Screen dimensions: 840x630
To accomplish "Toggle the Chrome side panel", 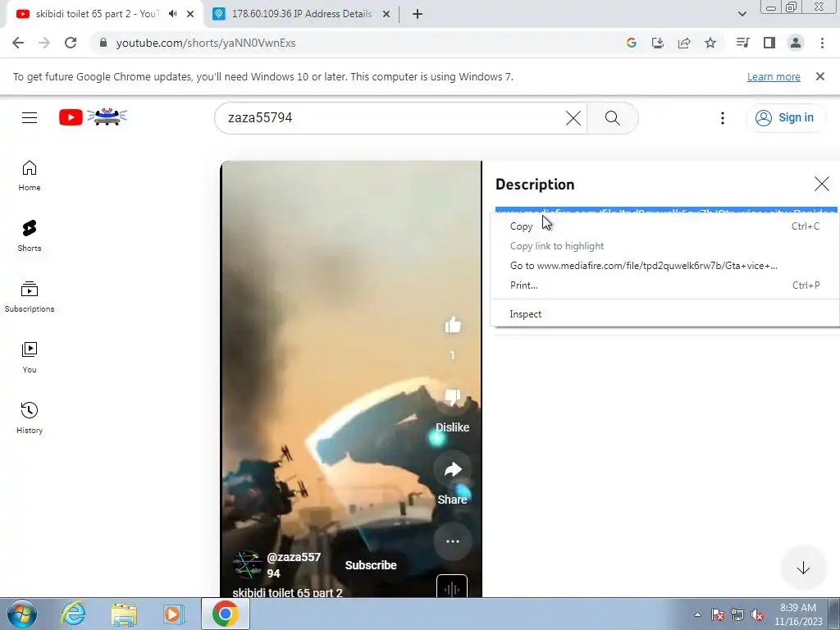I will pyautogui.click(x=769, y=43).
